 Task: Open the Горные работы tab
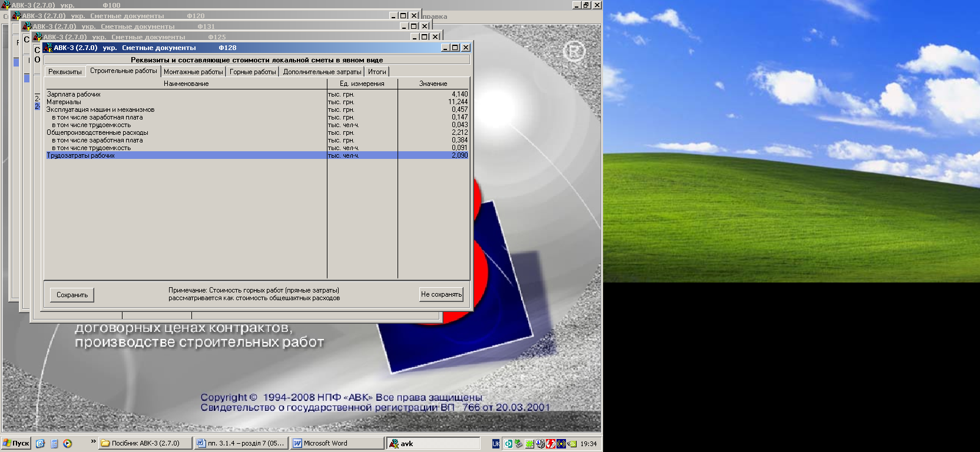pyautogui.click(x=253, y=72)
